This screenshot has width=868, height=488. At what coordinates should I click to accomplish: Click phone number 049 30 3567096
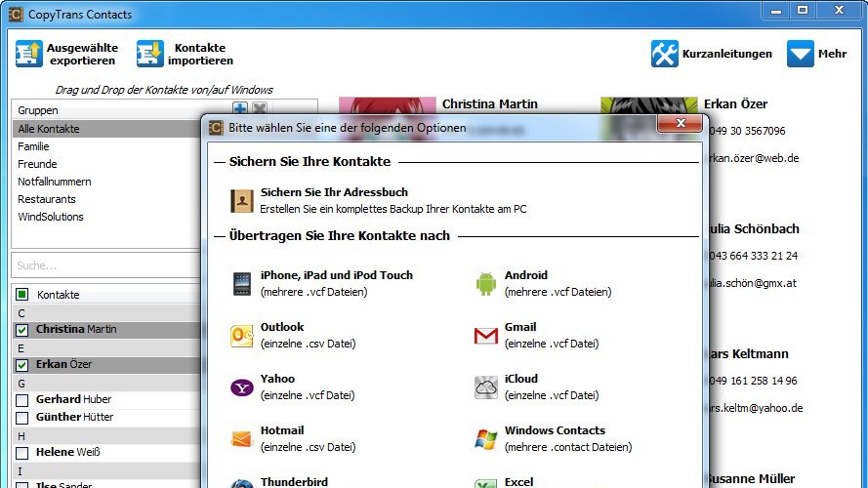pyautogui.click(x=747, y=131)
